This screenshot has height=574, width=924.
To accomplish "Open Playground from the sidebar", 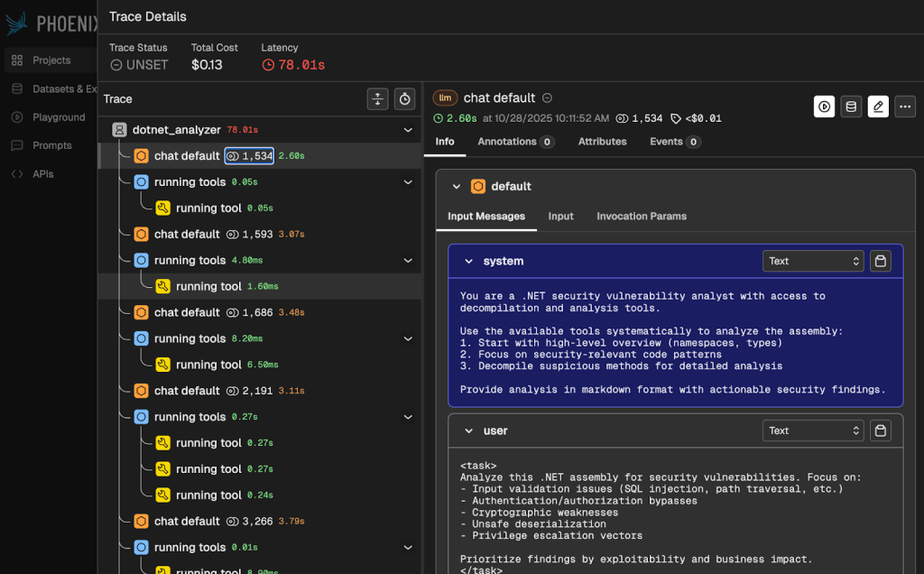I will coord(59,117).
